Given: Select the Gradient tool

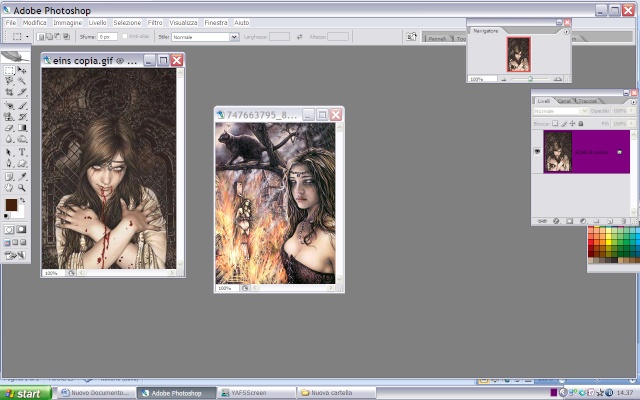Looking at the screenshot, I should [x=22, y=128].
